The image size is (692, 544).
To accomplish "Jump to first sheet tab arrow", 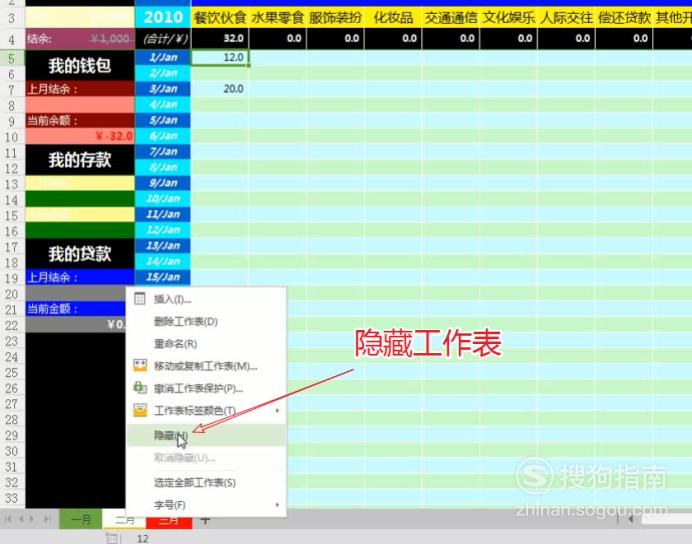I will [x=8, y=519].
